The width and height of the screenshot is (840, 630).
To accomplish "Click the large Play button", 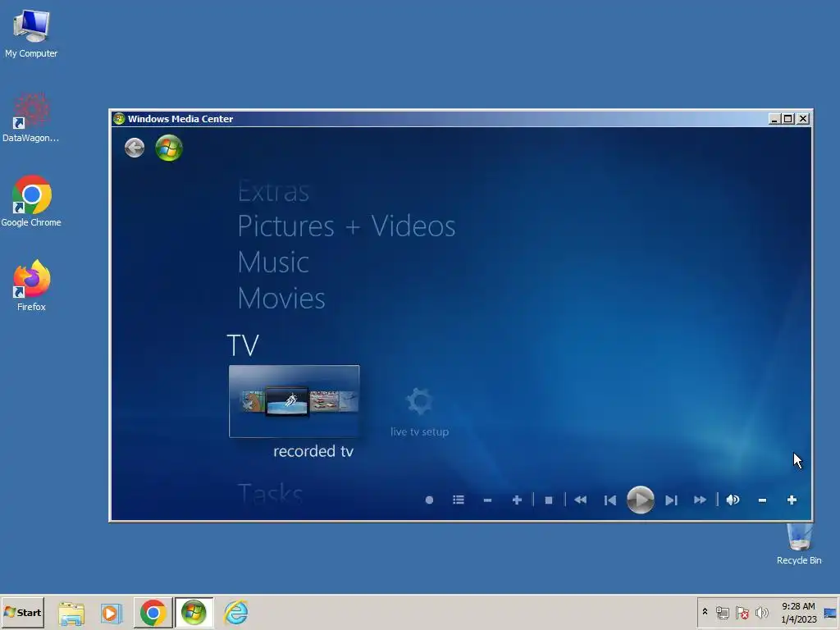I will pos(640,500).
